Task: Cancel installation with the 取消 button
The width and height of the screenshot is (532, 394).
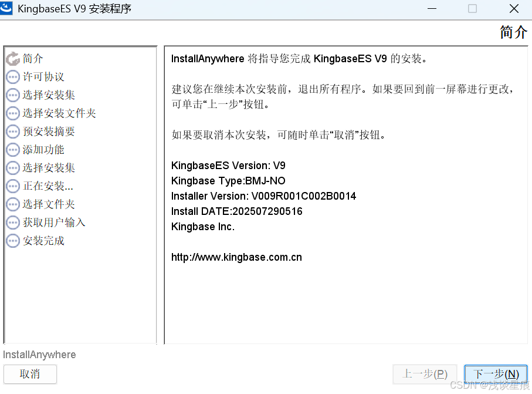Action: coord(30,374)
